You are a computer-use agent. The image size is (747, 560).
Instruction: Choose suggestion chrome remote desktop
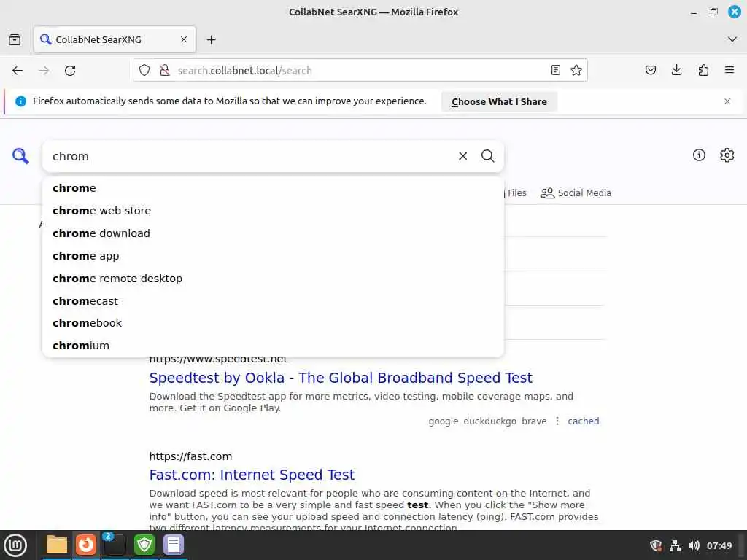[273, 279]
